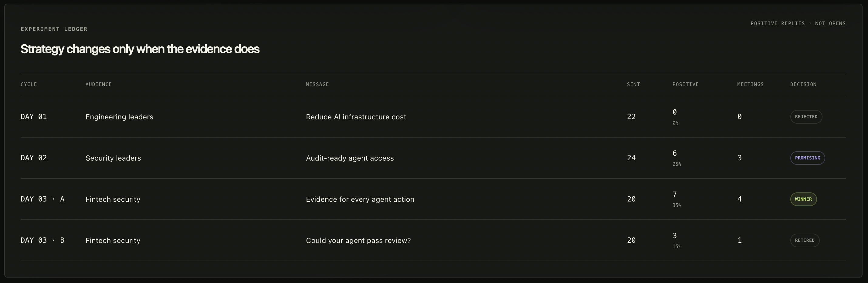The height and width of the screenshot is (283, 868).
Task: Select the DAY 02 cycle row label
Action: tap(34, 158)
